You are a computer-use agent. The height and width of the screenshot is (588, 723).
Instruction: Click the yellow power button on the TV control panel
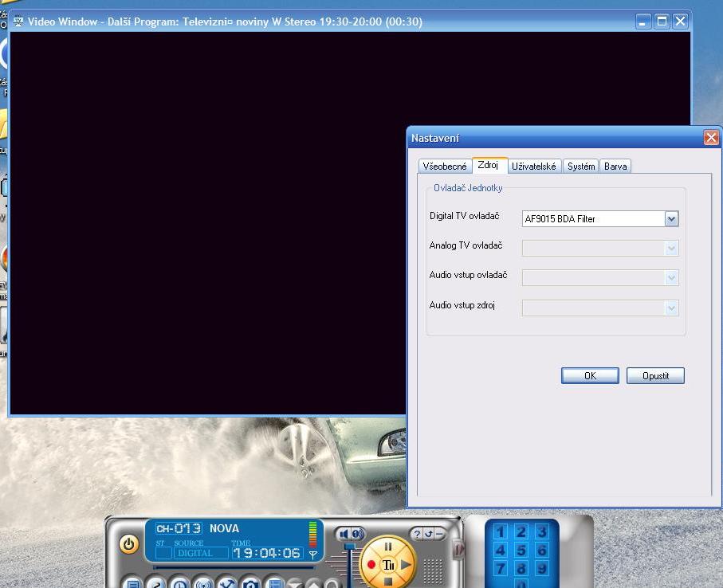click(129, 544)
